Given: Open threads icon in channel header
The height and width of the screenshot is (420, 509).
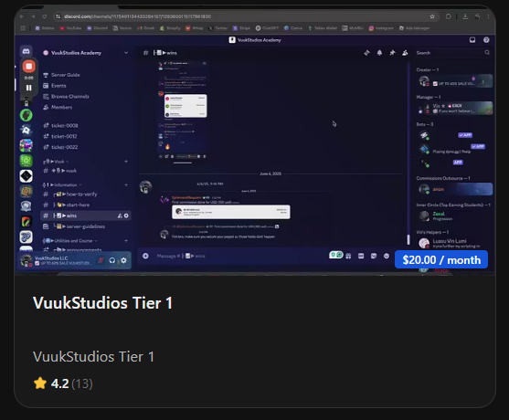Looking at the screenshot, I should tap(366, 53).
